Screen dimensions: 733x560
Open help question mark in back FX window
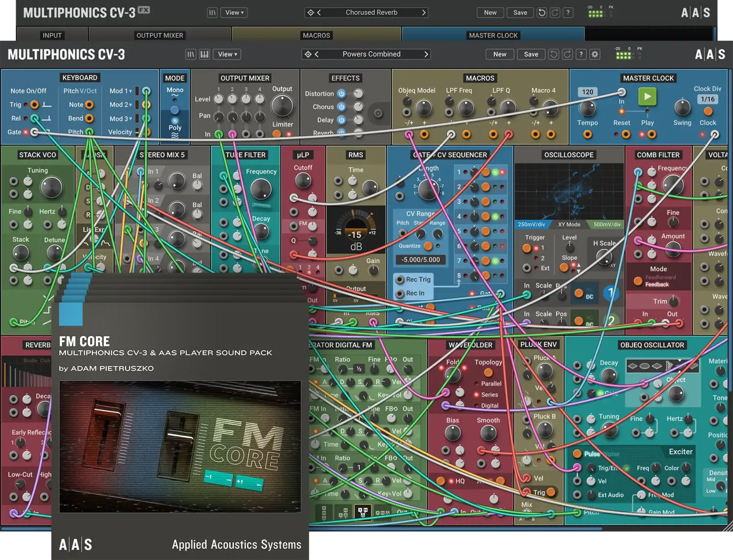tap(568, 13)
